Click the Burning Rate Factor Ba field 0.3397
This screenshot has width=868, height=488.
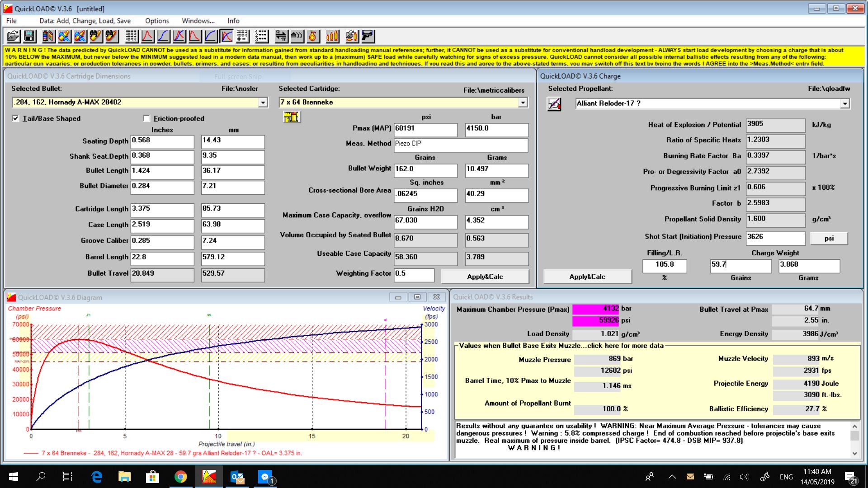point(775,156)
